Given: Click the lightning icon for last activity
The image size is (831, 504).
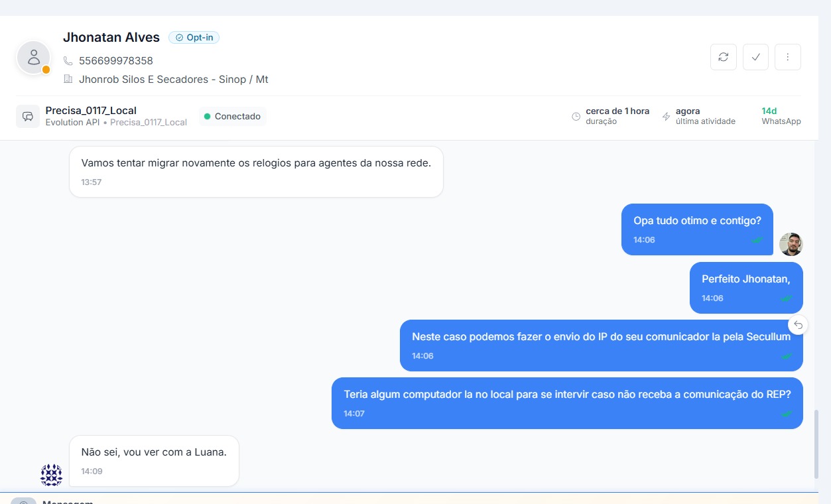Looking at the screenshot, I should click(x=666, y=117).
